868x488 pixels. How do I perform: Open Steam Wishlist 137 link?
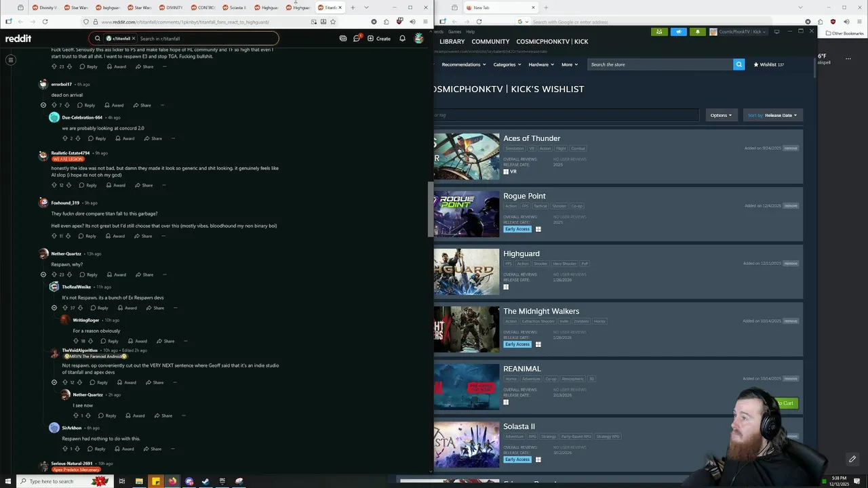point(769,64)
